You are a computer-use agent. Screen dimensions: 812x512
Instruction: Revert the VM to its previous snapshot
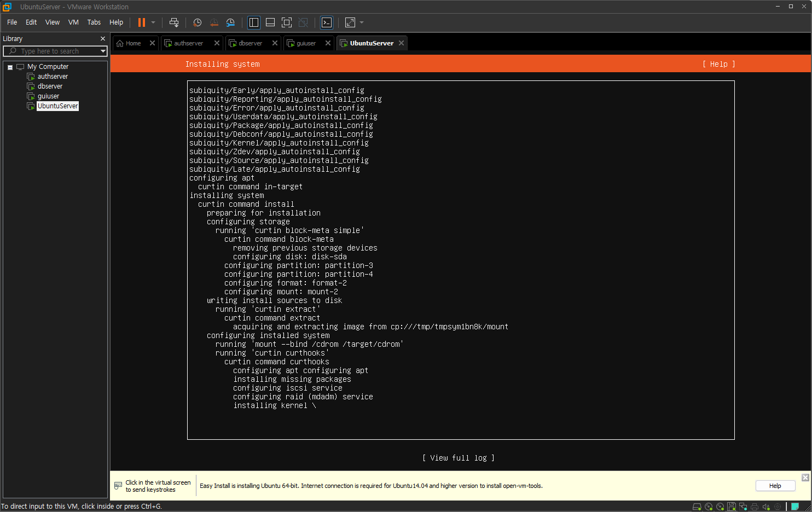214,22
